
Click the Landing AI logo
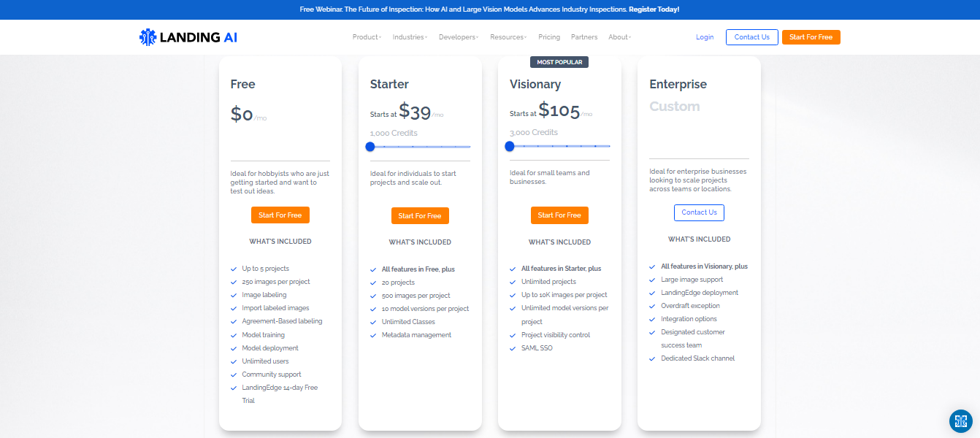coord(188,37)
